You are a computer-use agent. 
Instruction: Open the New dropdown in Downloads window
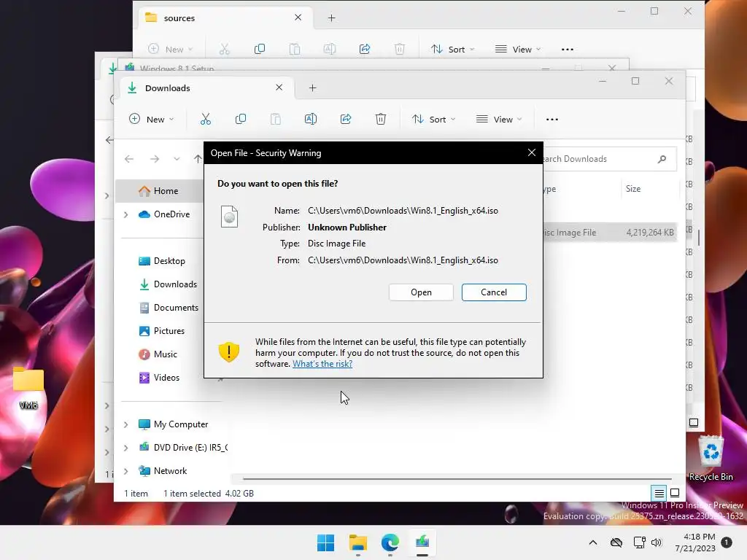pos(152,119)
